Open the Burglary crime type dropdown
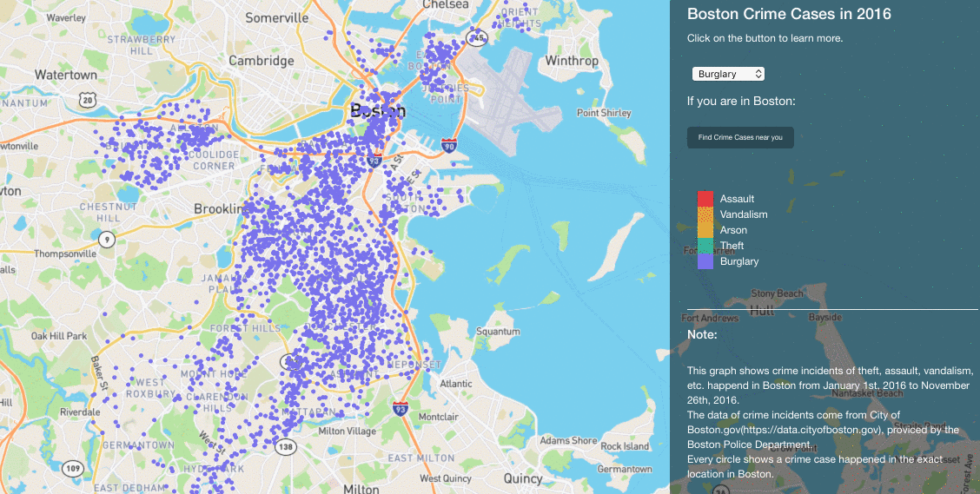980x494 pixels. [x=728, y=75]
